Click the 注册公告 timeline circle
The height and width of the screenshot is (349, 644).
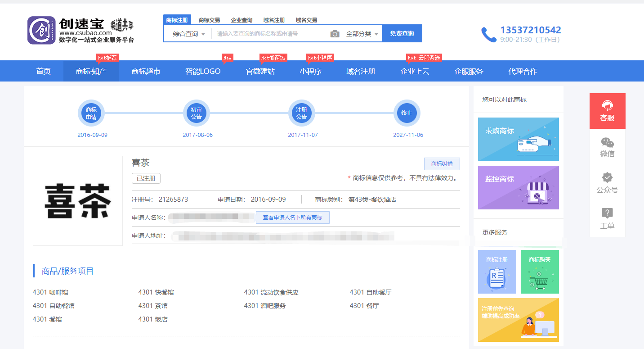click(301, 113)
